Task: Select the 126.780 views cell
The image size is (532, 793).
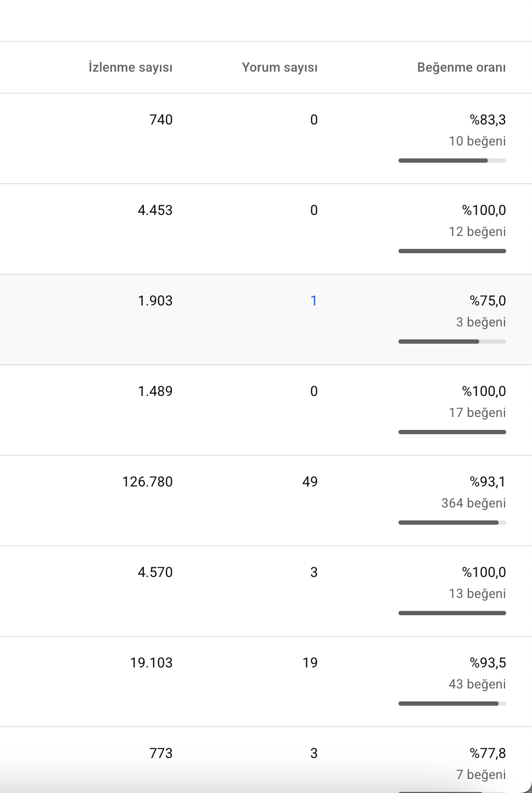Action: coord(148,482)
